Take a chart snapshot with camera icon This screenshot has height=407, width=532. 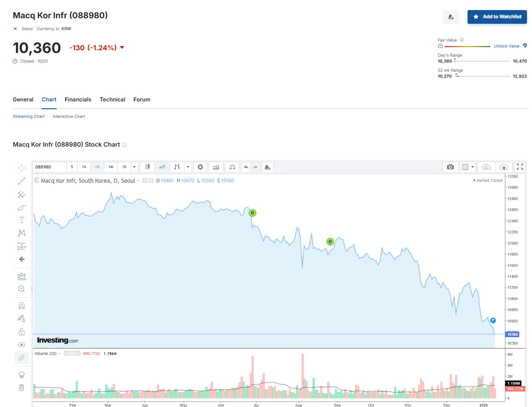pyautogui.click(x=450, y=167)
